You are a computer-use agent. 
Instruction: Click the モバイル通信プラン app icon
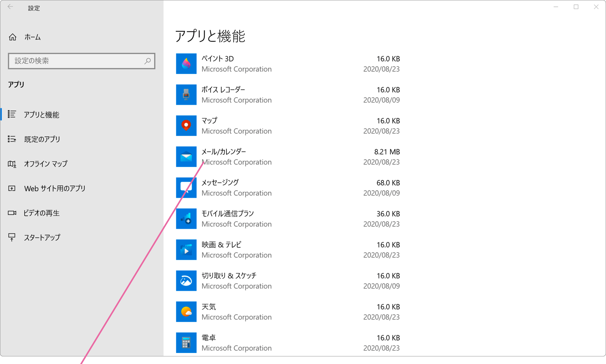point(186,219)
